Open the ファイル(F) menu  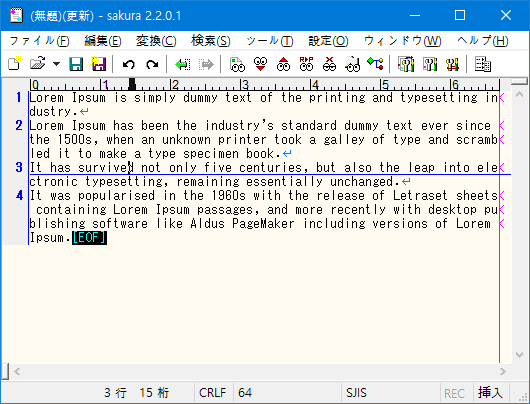pos(39,41)
